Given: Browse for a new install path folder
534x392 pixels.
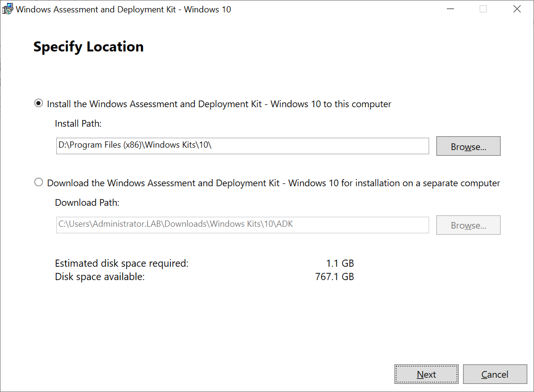Looking at the screenshot, I should point(468,146).
